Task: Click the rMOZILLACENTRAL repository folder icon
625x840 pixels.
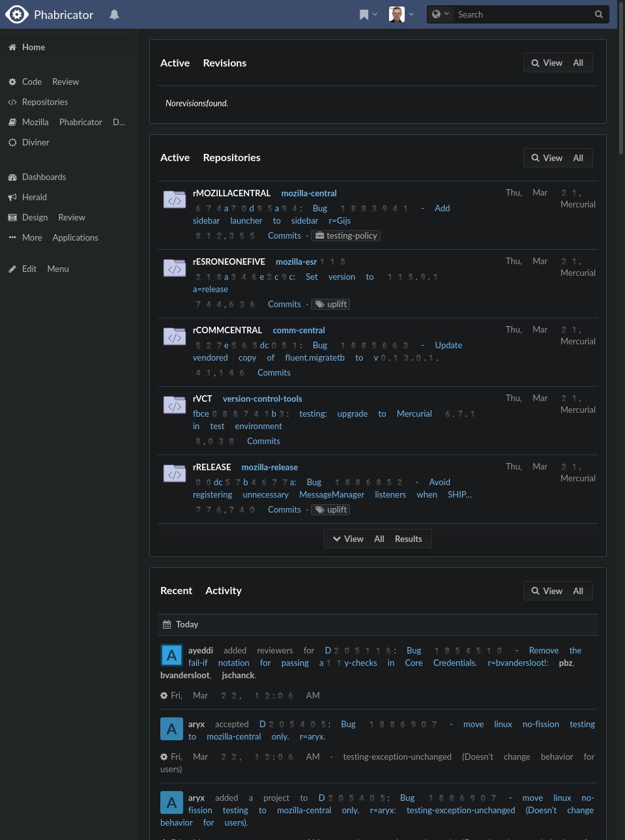Action: 175,200
